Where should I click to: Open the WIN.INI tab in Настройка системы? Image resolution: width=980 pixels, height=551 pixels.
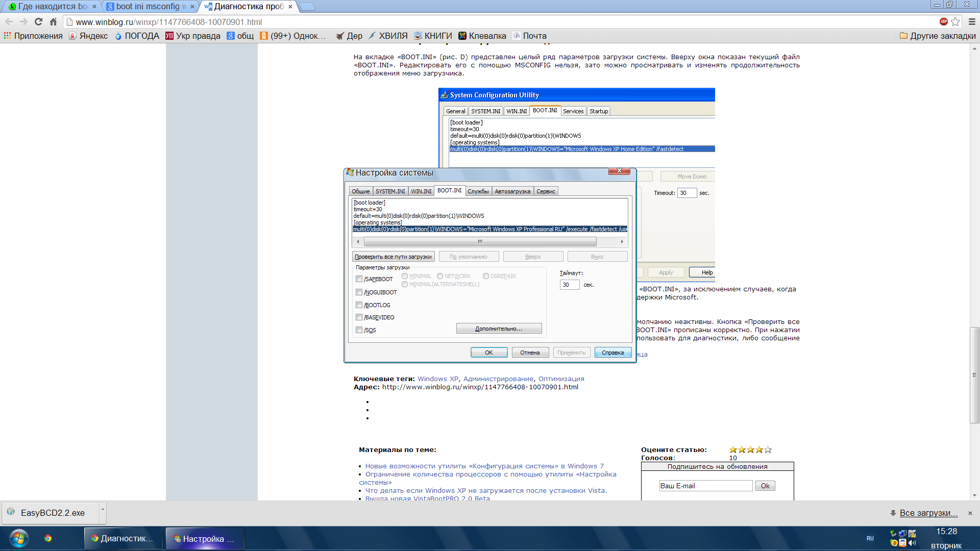[x=421, y=191]
